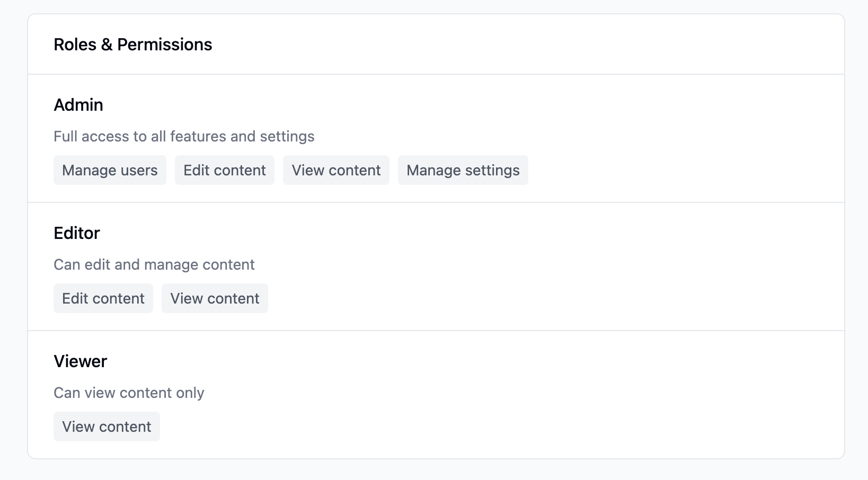
Task: Select the Admin role title
Action: click(x=78, y=105)
